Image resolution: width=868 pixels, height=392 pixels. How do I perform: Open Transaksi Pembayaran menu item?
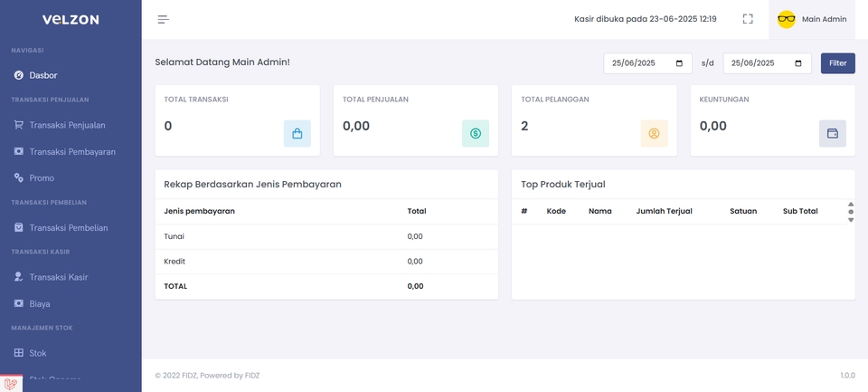point(72,151)
